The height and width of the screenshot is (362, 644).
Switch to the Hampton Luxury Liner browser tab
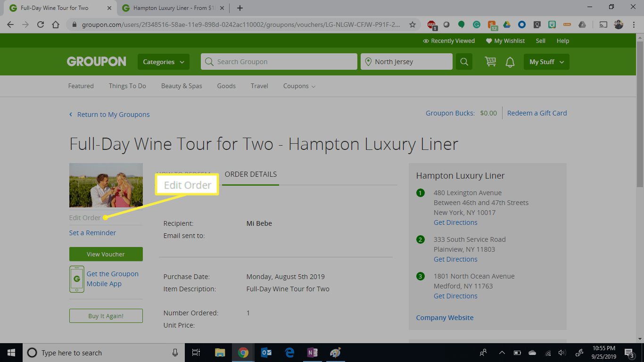pyautogui.click(x=174, y=8)
